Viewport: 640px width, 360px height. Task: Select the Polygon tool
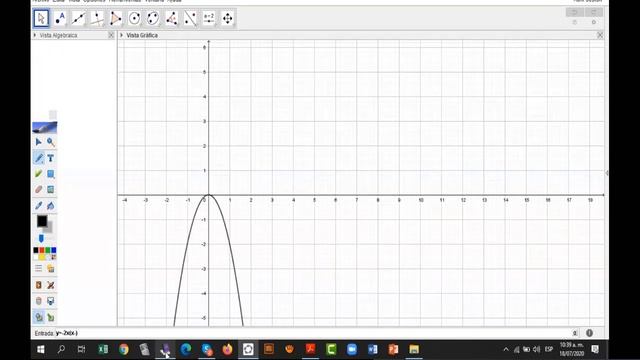pos(116,18)
